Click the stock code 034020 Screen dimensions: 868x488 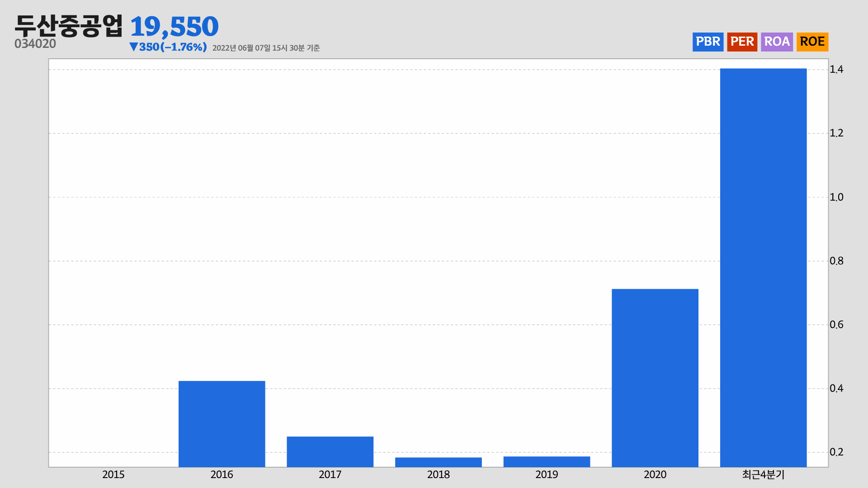[x=35, y=44]
